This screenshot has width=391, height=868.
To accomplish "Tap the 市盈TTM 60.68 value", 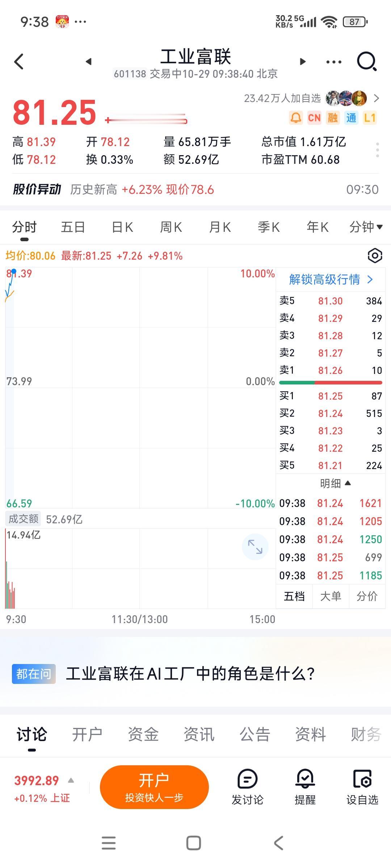I will tap(300, 159).
